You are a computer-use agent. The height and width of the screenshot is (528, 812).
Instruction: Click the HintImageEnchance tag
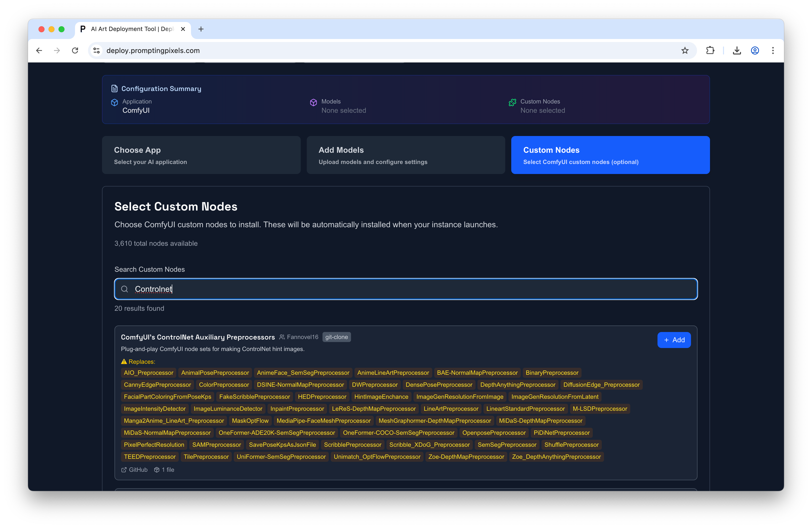pyautogui.click(x=381, y=397)
